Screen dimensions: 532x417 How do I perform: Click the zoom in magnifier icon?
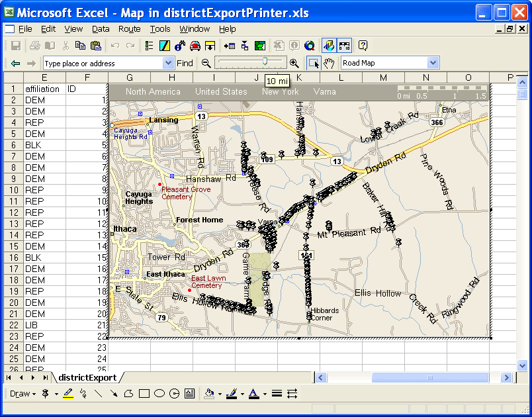click(x=294, y=64)
